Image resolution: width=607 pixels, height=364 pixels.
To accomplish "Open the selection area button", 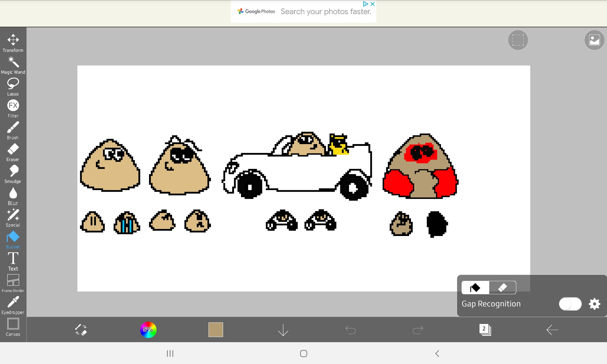I will point(518,40).
